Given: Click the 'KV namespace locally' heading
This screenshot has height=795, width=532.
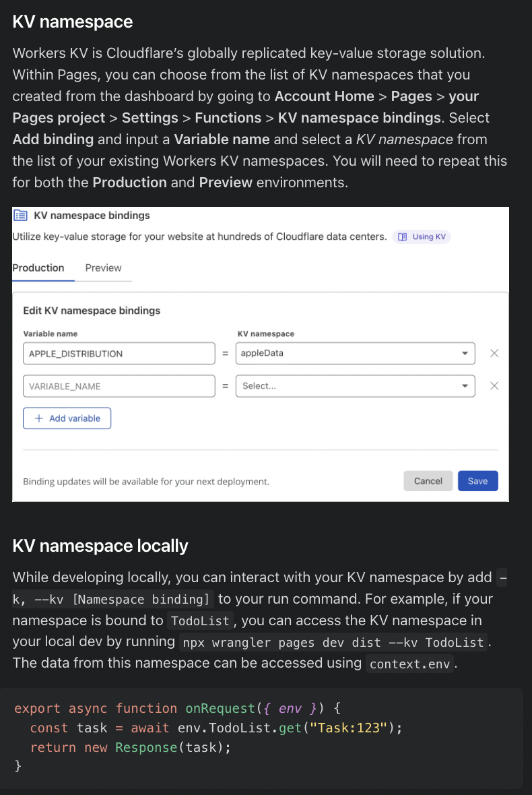Looking at the screenshot, I should [x=100, y=545].
